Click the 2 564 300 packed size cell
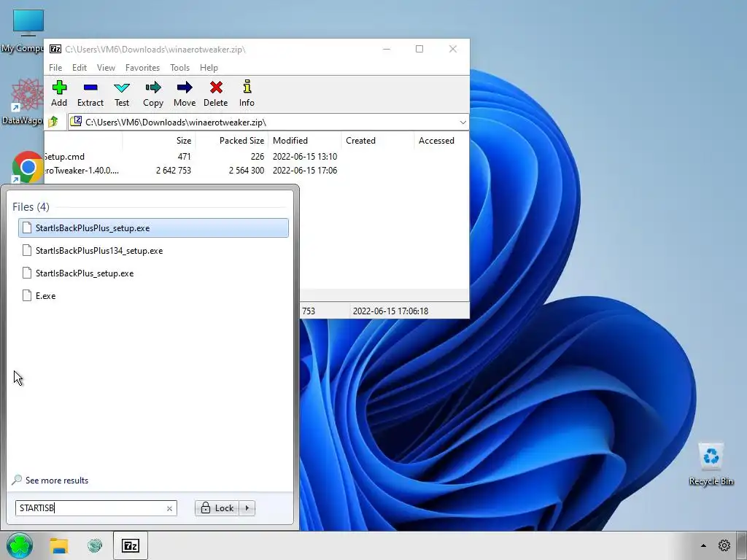 coord(247,171)
